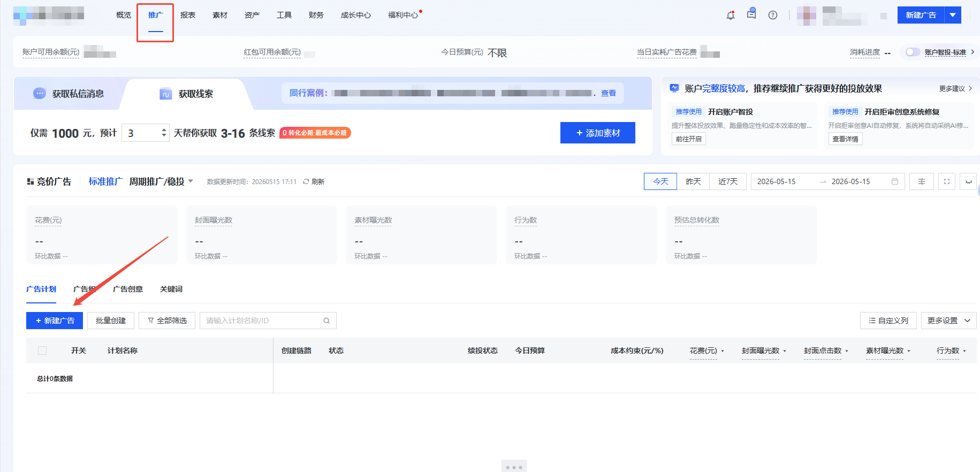980x472 pixels.
Task: Open the 工具 menu
Action: click(x=284, y=15)
